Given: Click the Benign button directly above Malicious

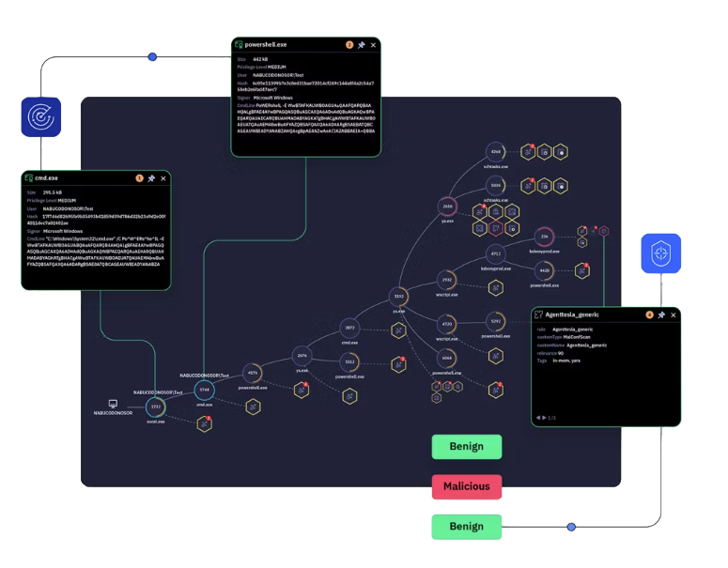Looking at the screenshot, I should (467, 447).
